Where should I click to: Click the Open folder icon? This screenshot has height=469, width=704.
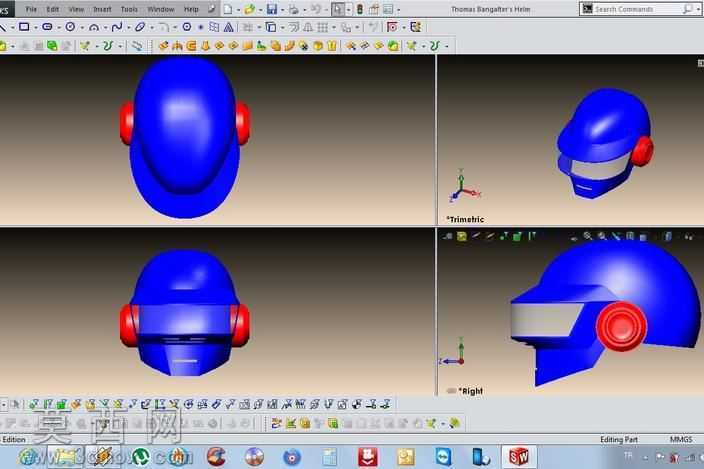point(250,9)
